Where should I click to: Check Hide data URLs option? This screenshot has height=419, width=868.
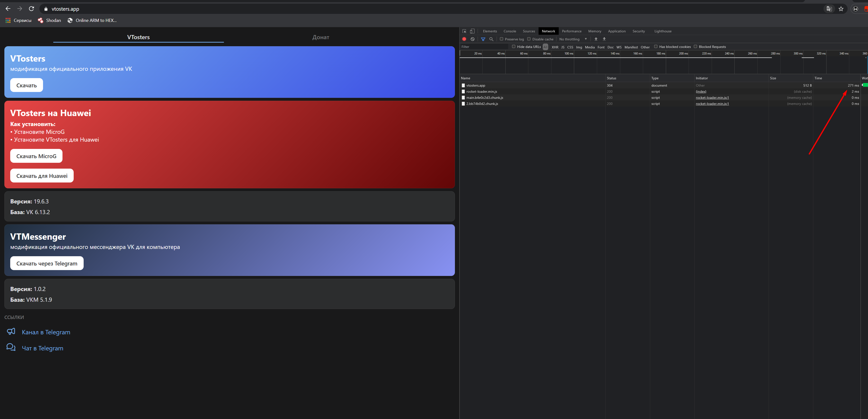[514, 46]
